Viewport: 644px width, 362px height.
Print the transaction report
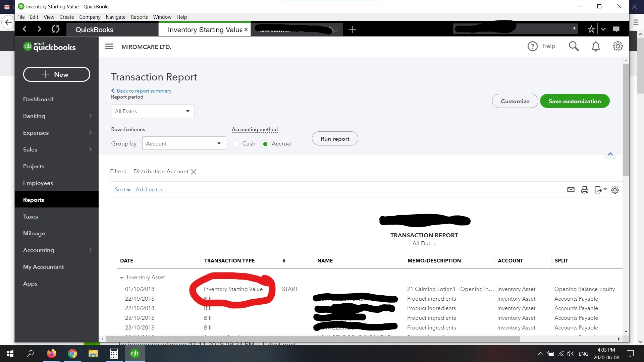tap(585, 190)
